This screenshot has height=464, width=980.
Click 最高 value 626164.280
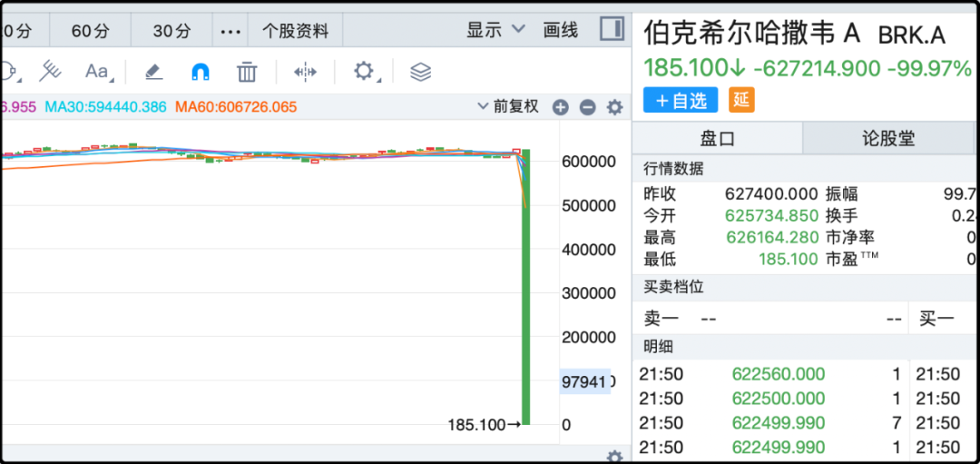771,237
